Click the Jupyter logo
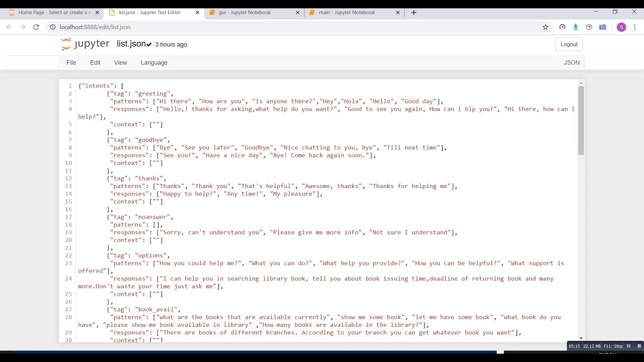This screenshot has width=644, height=362. [85, 44]
